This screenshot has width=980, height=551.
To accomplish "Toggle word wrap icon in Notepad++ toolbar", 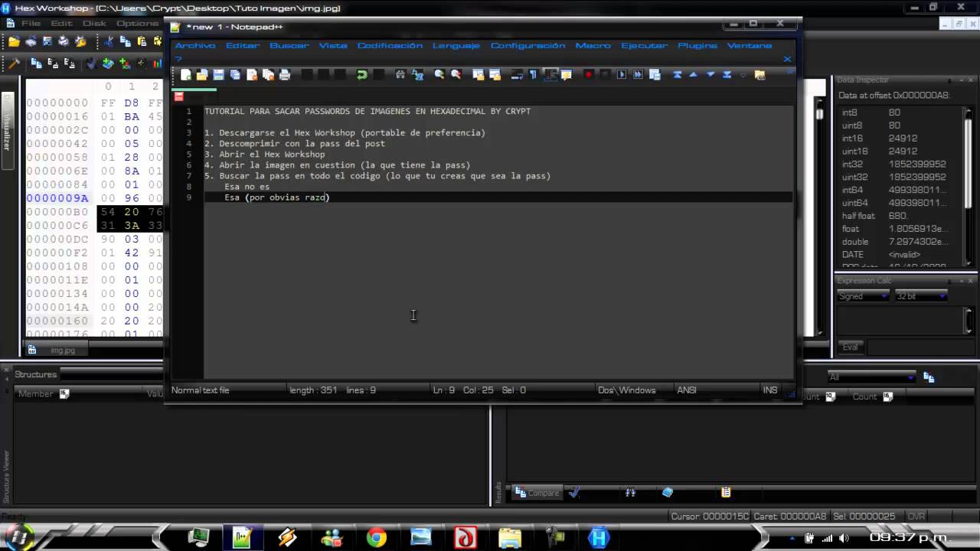I will [x=517, y=74].
